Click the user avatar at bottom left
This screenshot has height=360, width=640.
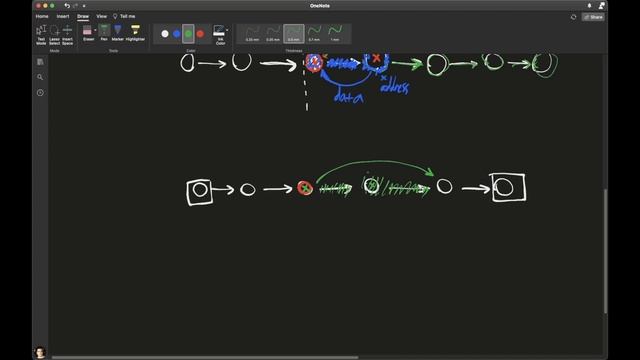coord(40,352)
